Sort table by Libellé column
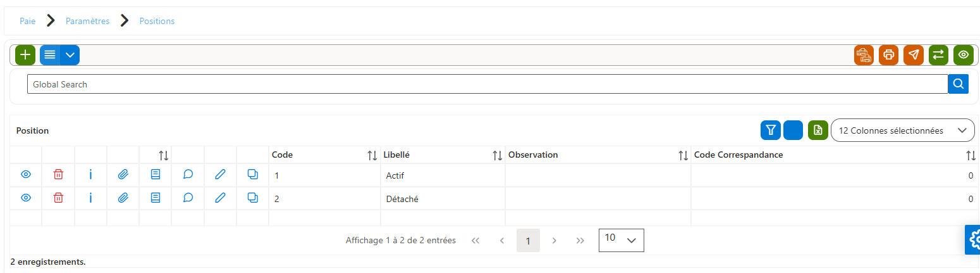This screenshot has height=273, width=980. (498, 155)
